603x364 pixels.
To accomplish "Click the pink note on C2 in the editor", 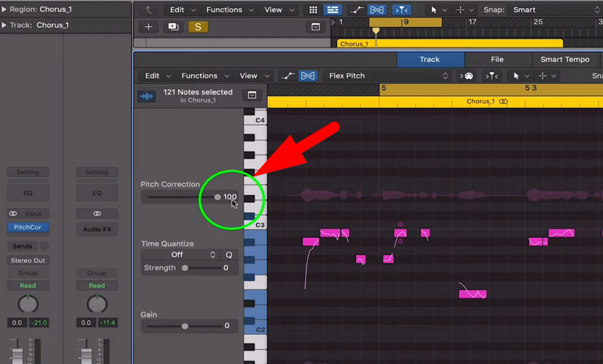I will [472, 293].
